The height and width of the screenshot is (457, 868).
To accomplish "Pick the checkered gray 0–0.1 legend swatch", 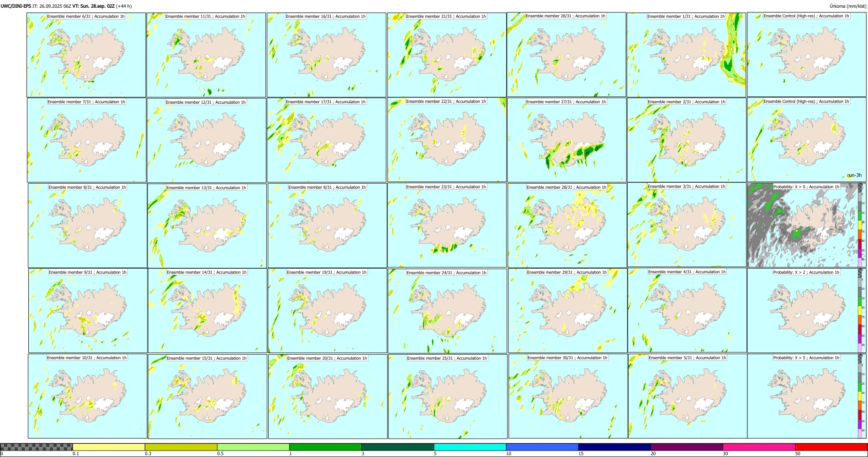I will tap(37, 447).
